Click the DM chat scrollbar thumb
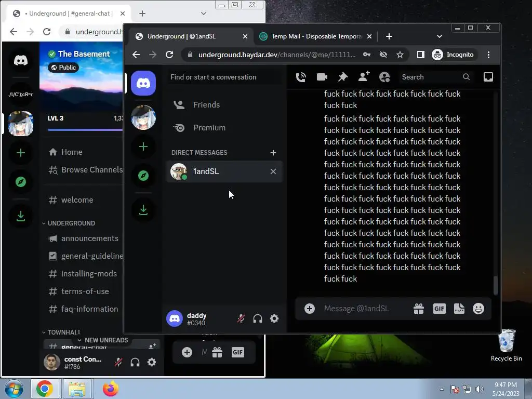This screenshot has height=399, width=532. point(495,285)
